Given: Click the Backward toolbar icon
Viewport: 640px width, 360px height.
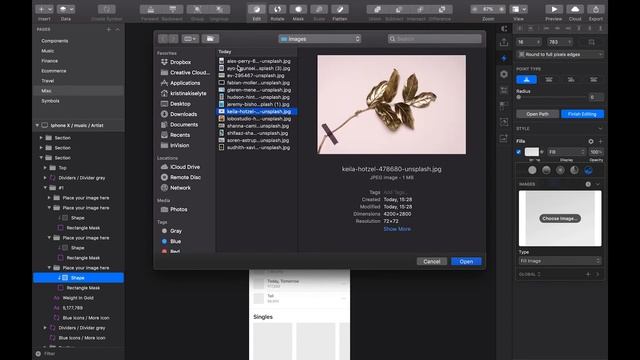Looking at the screenshot, I should pyautogui.click(x=173, y=9).
